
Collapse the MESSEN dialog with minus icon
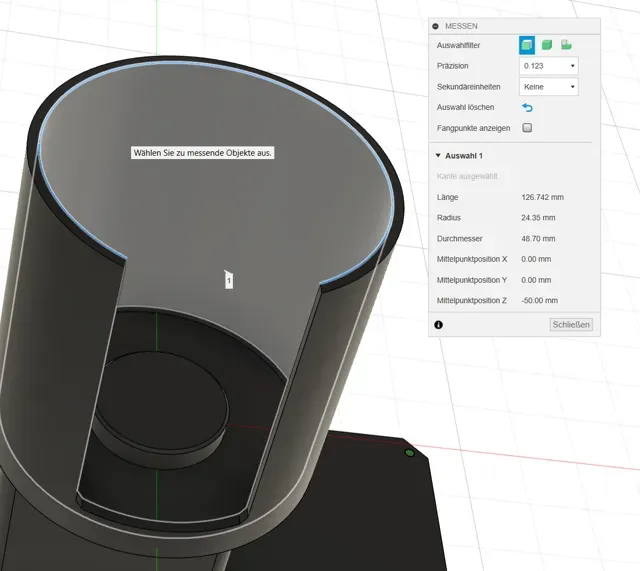[x=436, y=26]
